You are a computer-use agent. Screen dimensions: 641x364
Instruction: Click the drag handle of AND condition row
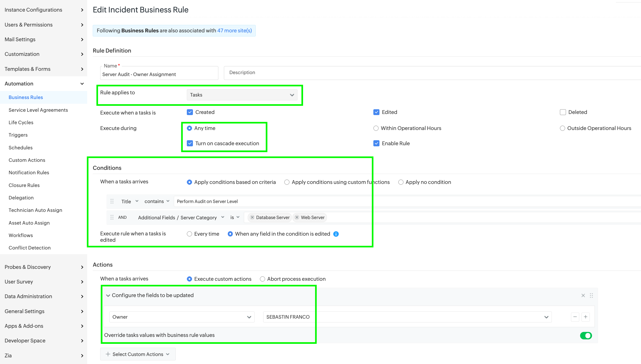click(112, 217)
